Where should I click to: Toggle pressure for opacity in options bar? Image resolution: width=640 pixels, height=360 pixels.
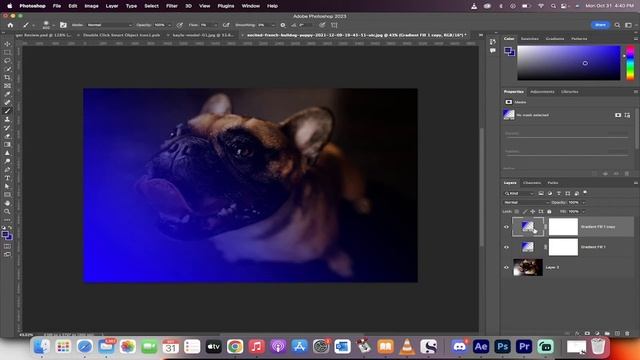180,25
